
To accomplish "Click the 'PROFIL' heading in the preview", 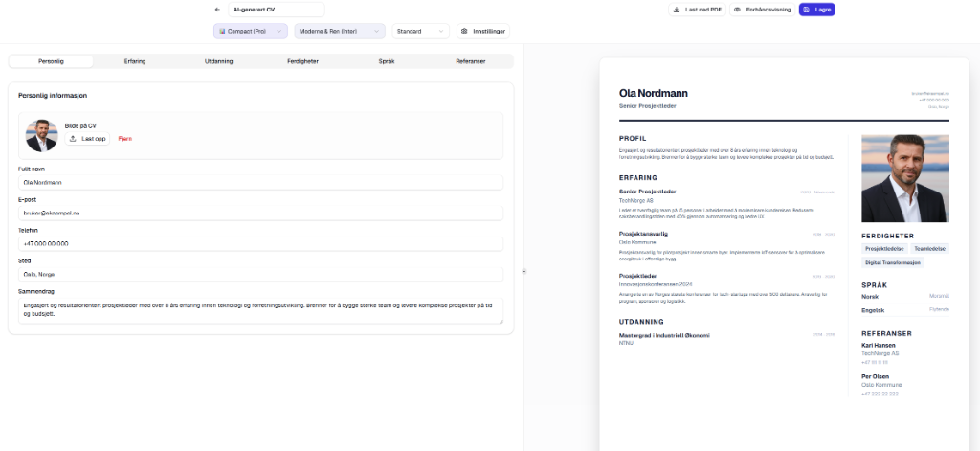I will pos(633,139).
